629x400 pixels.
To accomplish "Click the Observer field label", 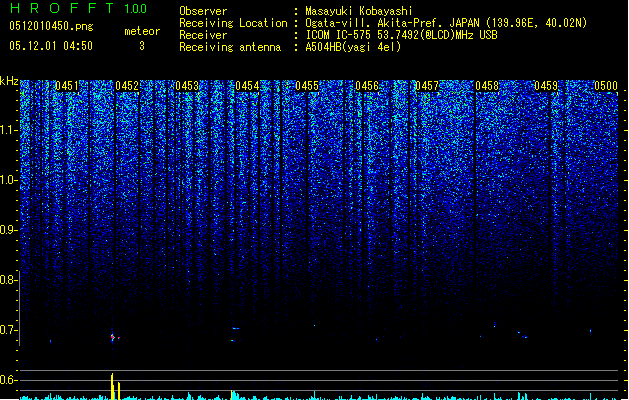I will (203, 11).
